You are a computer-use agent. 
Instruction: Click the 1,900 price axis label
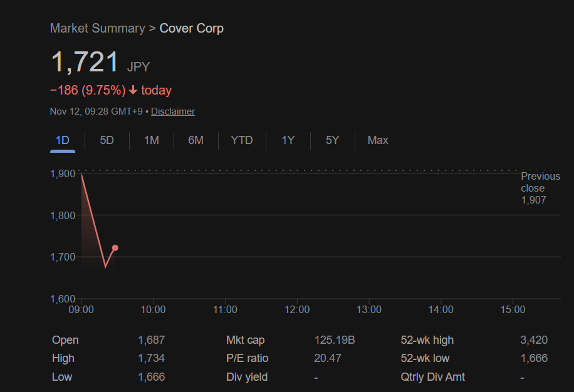click(x=63, y=173)
